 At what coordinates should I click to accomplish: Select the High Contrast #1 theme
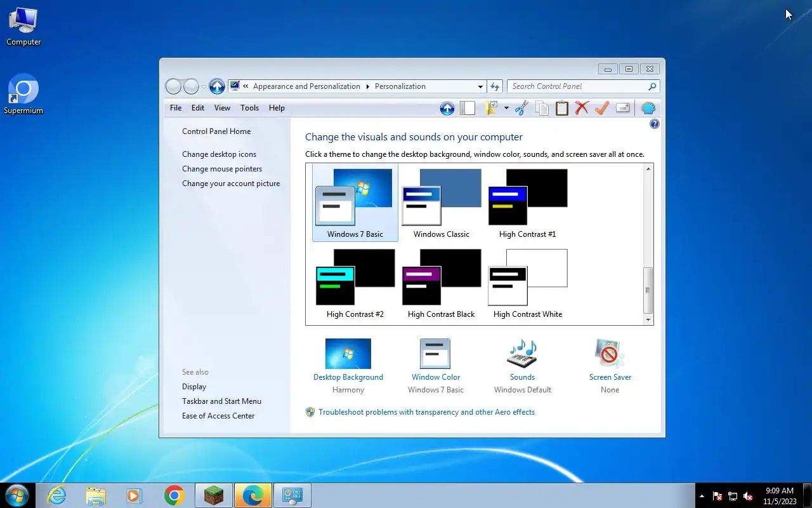click(x=528, y=203)
